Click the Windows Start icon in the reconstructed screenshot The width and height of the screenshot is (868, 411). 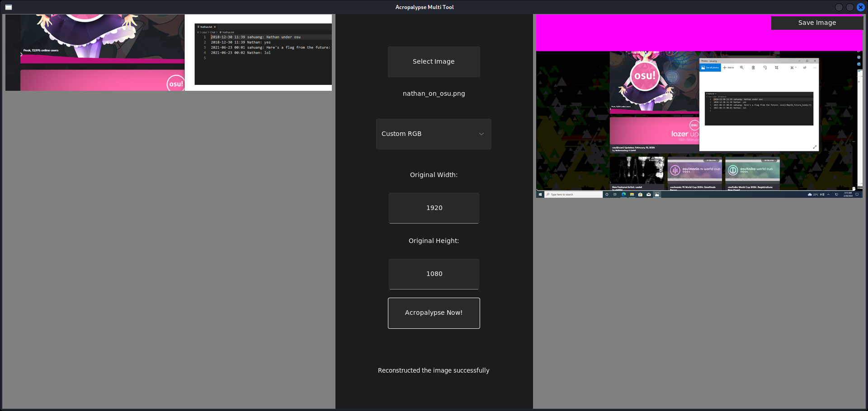540,195
